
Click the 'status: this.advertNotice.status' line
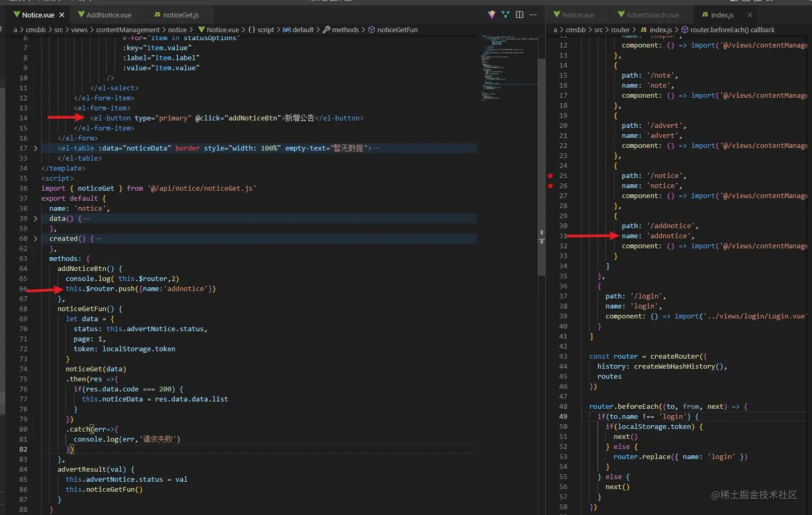[141, 329]
